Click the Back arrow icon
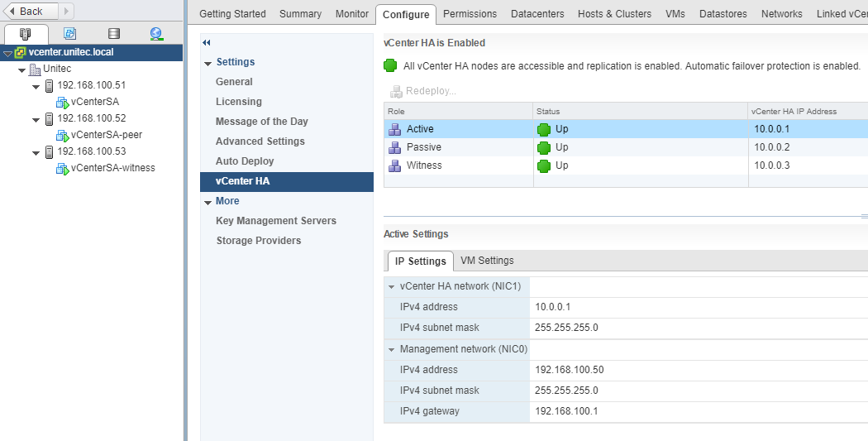The height and width of the screenshot is (441, 868). click(12, 11)
